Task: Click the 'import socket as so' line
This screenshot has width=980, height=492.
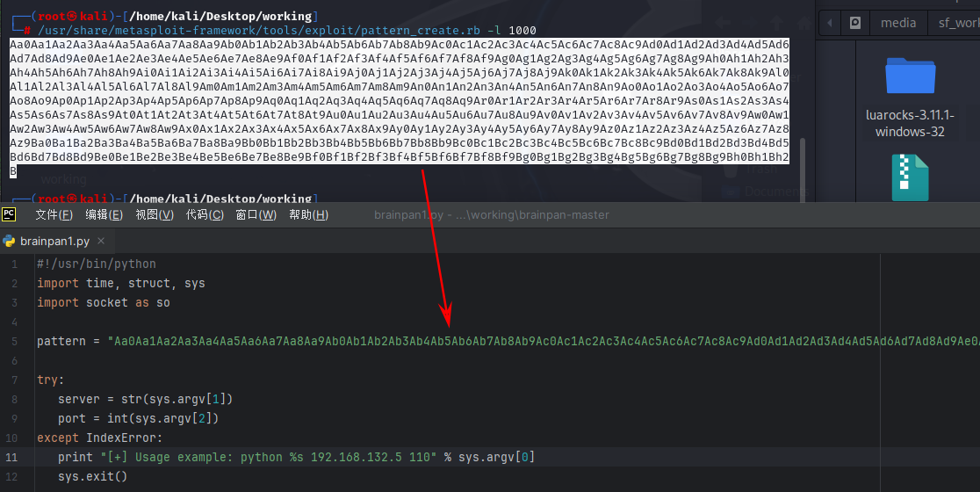Action: (103, 302)
